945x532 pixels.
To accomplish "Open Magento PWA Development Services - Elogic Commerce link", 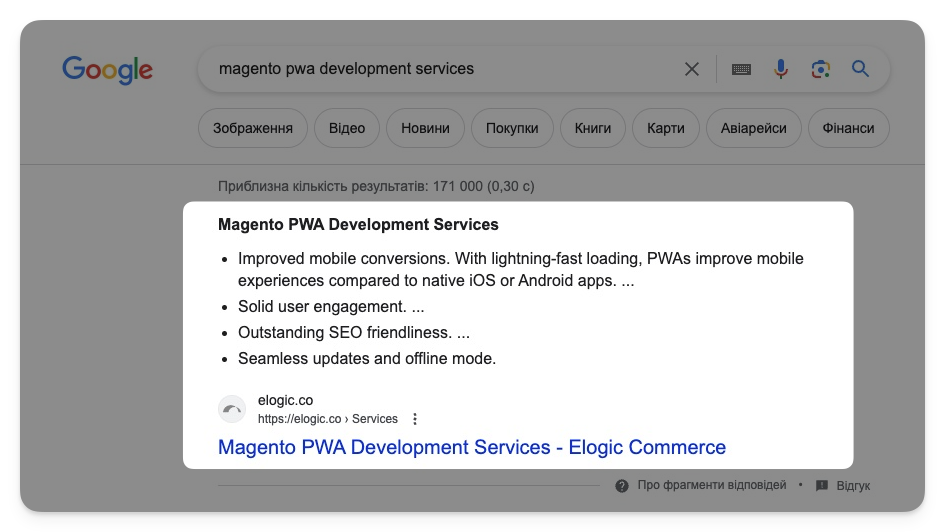I will (472, 447).
